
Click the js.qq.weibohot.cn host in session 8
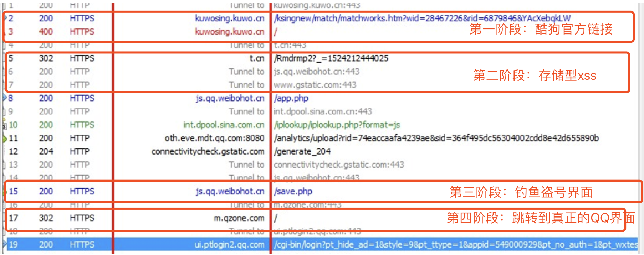click(230, 98)
